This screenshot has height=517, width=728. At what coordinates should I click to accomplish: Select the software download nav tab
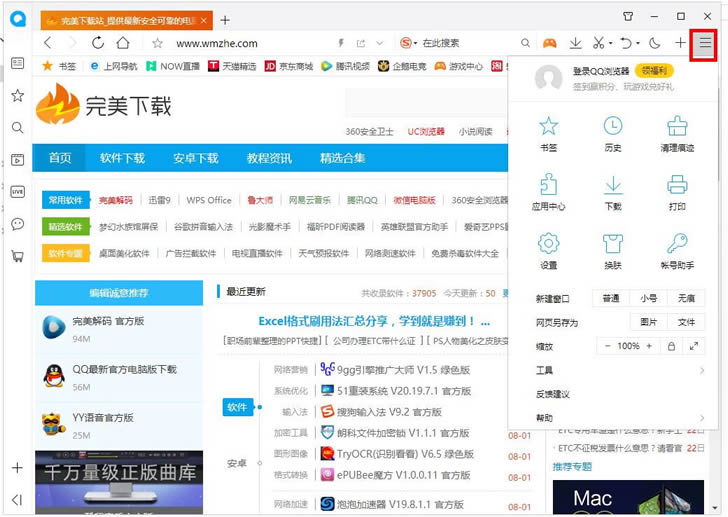click(123, 158)
